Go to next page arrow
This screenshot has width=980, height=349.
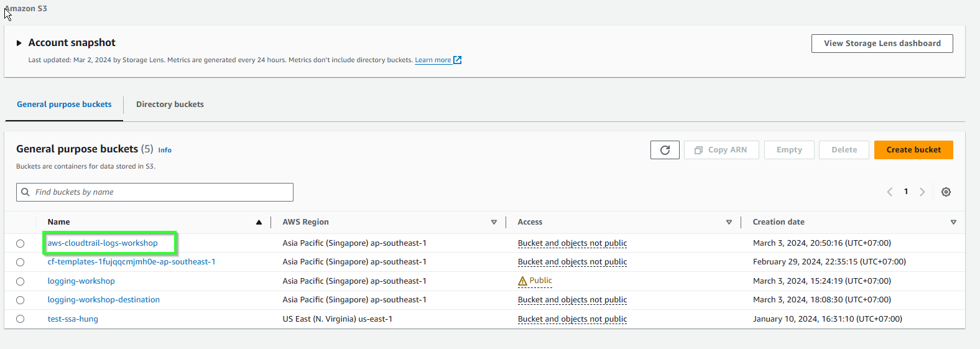click(x=922, y=192)
